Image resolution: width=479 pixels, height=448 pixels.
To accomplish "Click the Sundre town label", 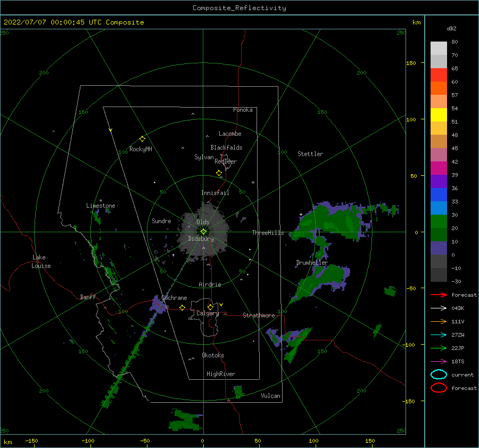I will 161,221.
